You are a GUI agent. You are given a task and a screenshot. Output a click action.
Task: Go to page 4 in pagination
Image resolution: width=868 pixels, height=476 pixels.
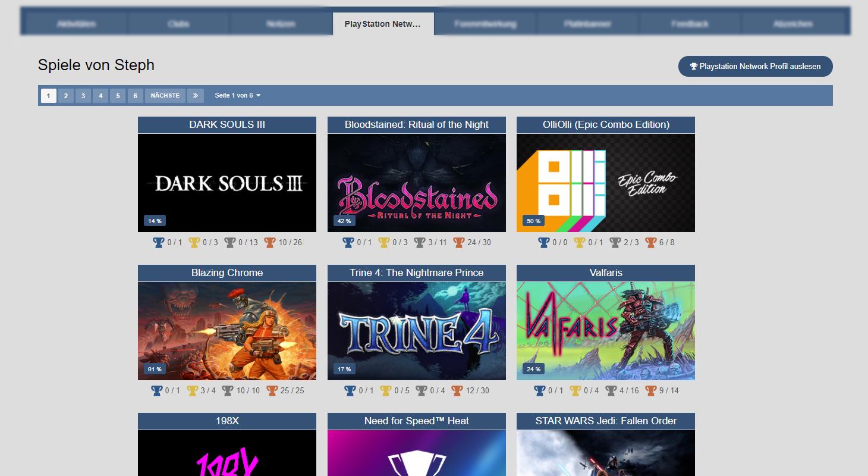click(100, 95)
